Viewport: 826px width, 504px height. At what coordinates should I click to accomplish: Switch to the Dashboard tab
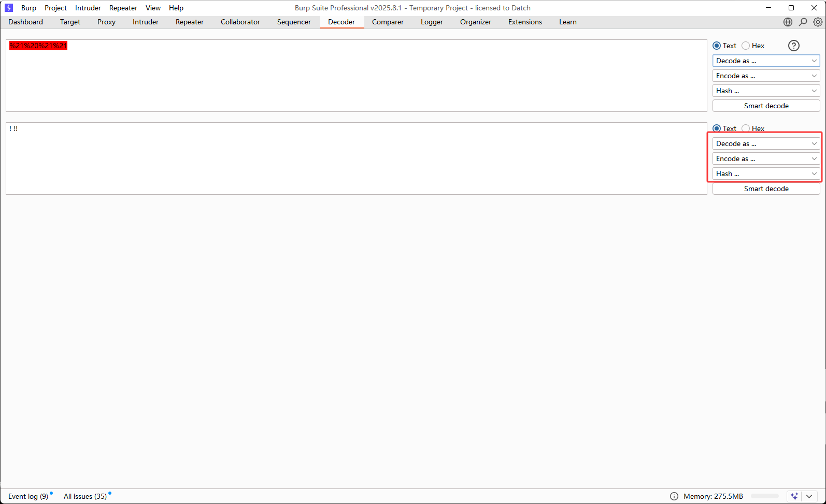[x=26, y=22]
